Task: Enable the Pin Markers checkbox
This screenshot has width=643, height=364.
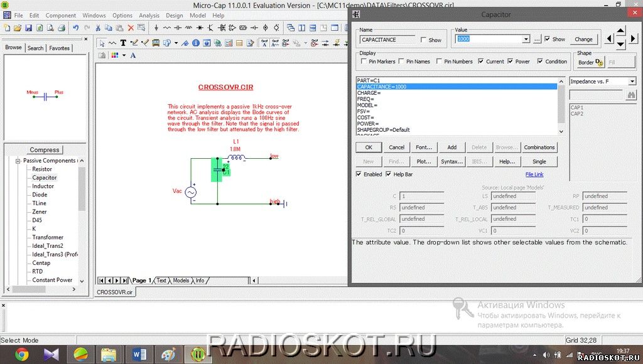Action: coord(364,61)
